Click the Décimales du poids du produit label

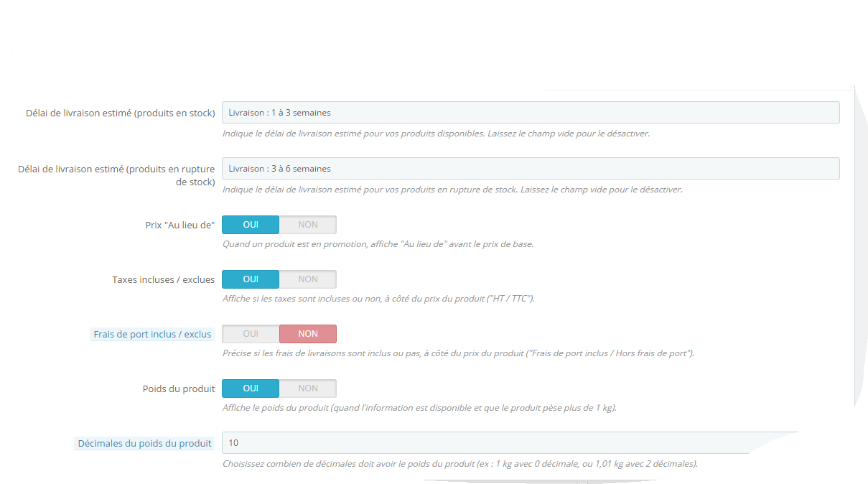tap(145, 444)
